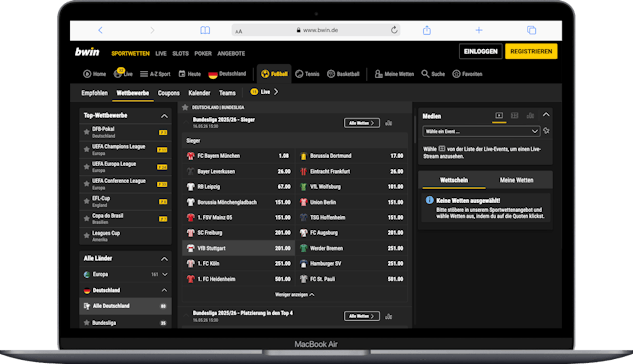Open Wettschein tab
The image size is (633, 364).
pyautogui.click(x=454, y=180)
